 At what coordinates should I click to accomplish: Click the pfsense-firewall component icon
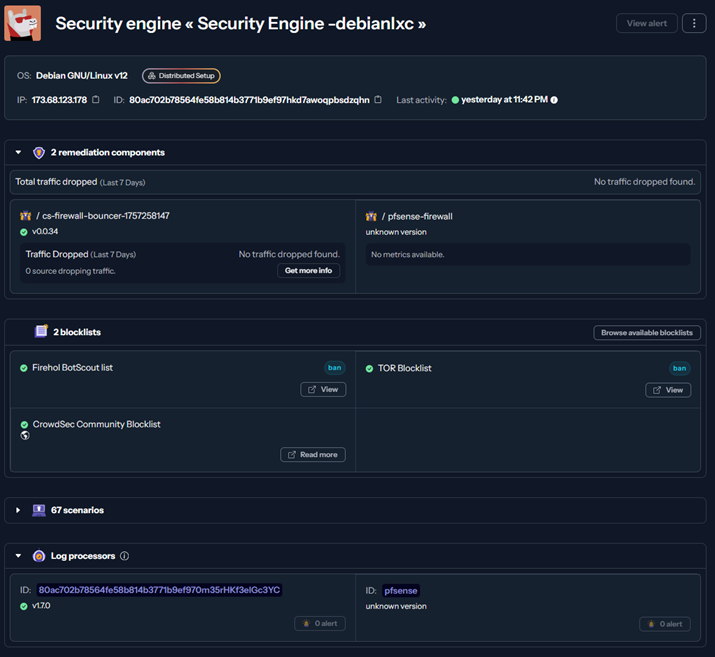pos(371,216)
